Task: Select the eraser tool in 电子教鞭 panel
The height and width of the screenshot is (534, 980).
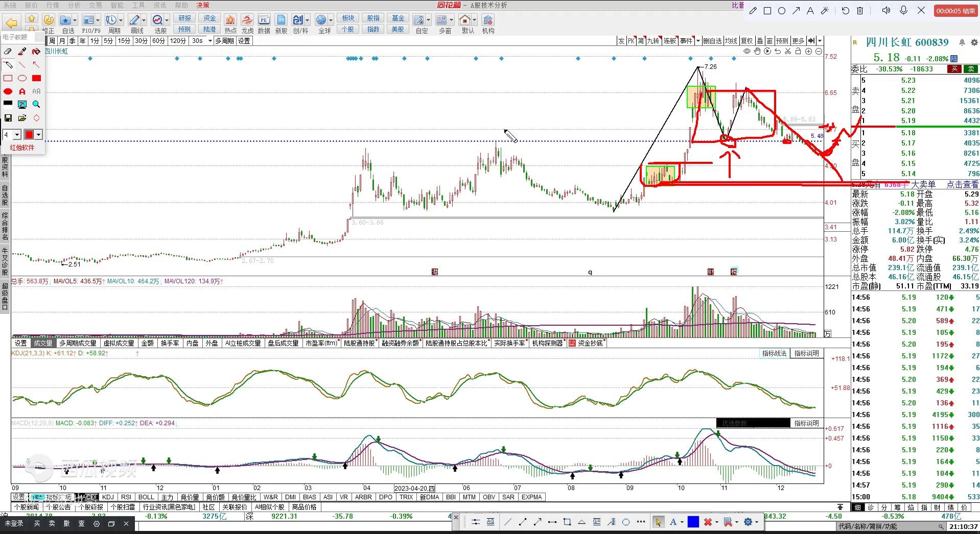Action: (x=8, y=52)
